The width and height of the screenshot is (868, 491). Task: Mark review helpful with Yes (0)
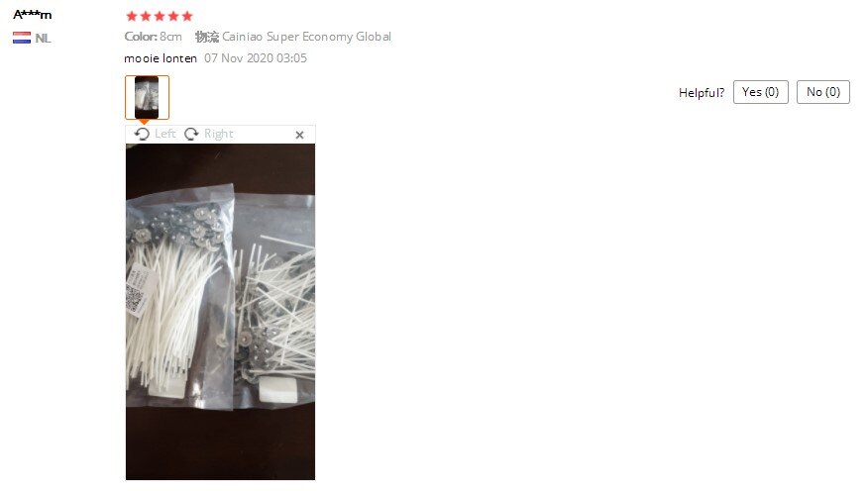coord(761,92)
